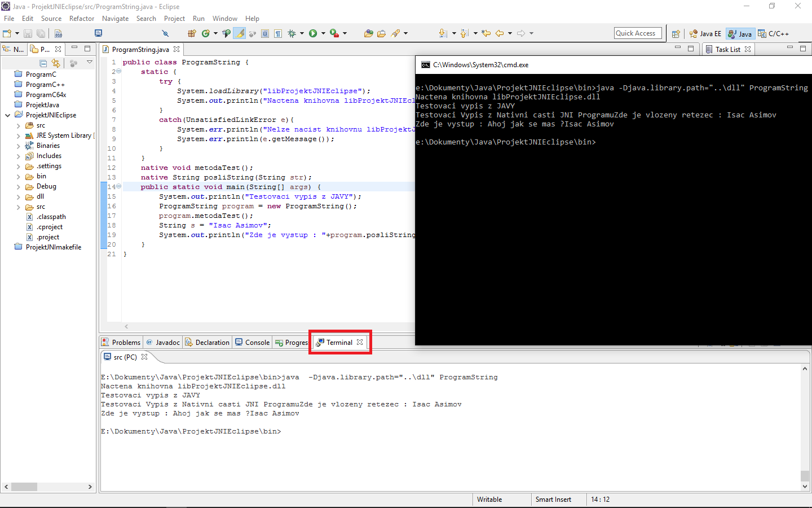
Task: Toggle Skip All Breakpoints in the toolbar
Action: (166, 33)
